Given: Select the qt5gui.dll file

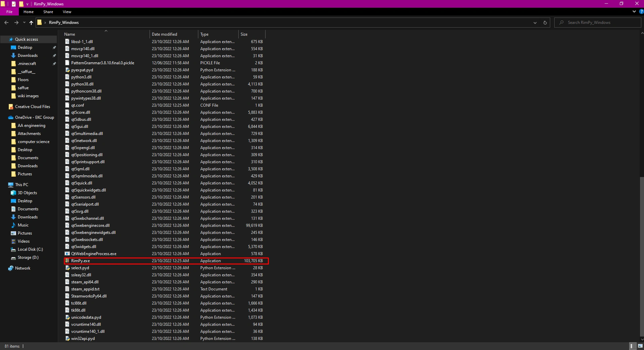Looking at the screenshot, I should click(x=80, y=127).
